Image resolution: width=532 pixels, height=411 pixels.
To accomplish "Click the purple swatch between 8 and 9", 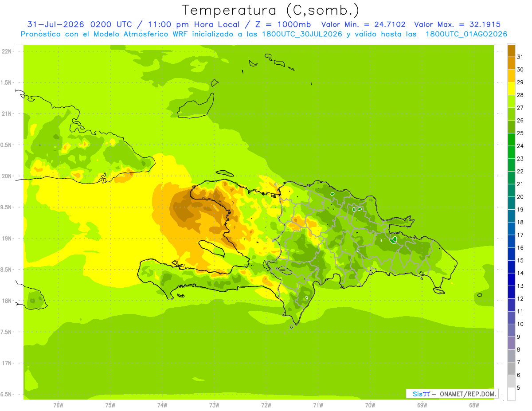I will click(511, 343).
